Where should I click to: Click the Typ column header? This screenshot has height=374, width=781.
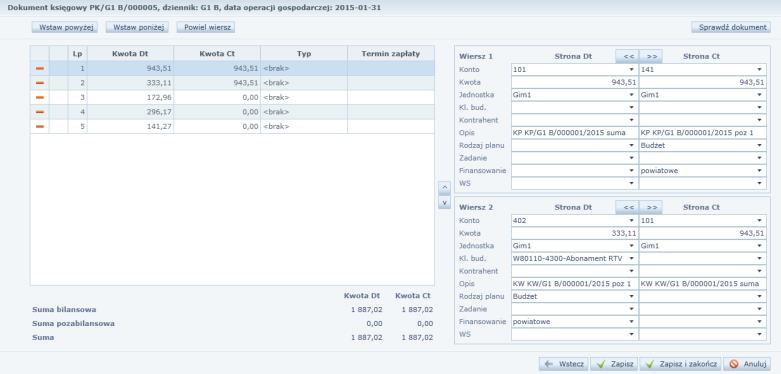304,53
